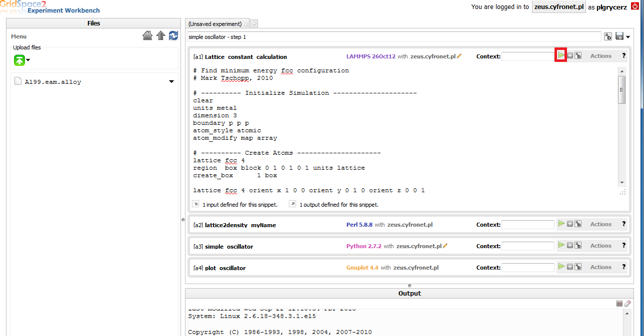This screenshot has height=336, width=644.
Task: Expand the lattice2density snippet with plus icon
Action: point(569,224)
